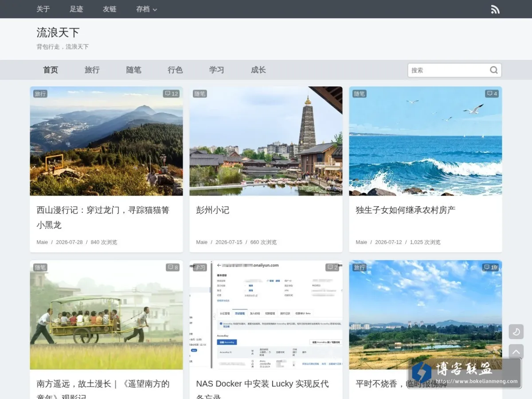Click 旅行 tag on 平时不烧香 card

pos(360,267)
